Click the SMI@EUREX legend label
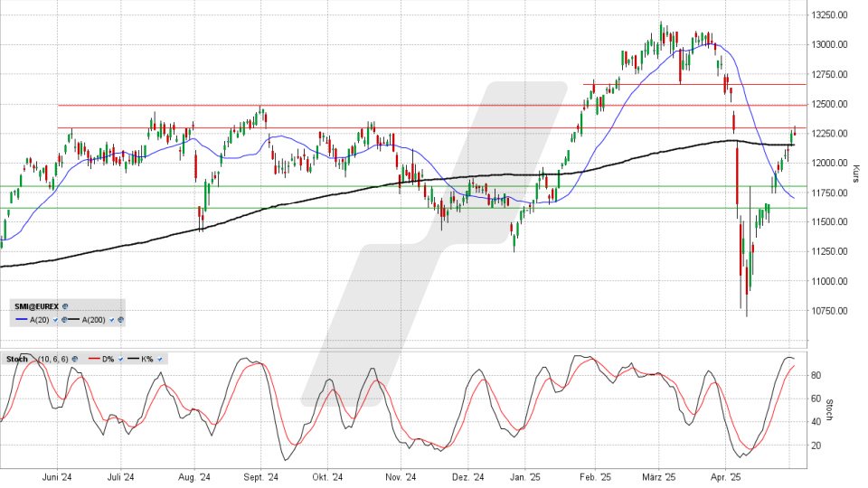Screen dimensions: 868x488 point(36,306)
